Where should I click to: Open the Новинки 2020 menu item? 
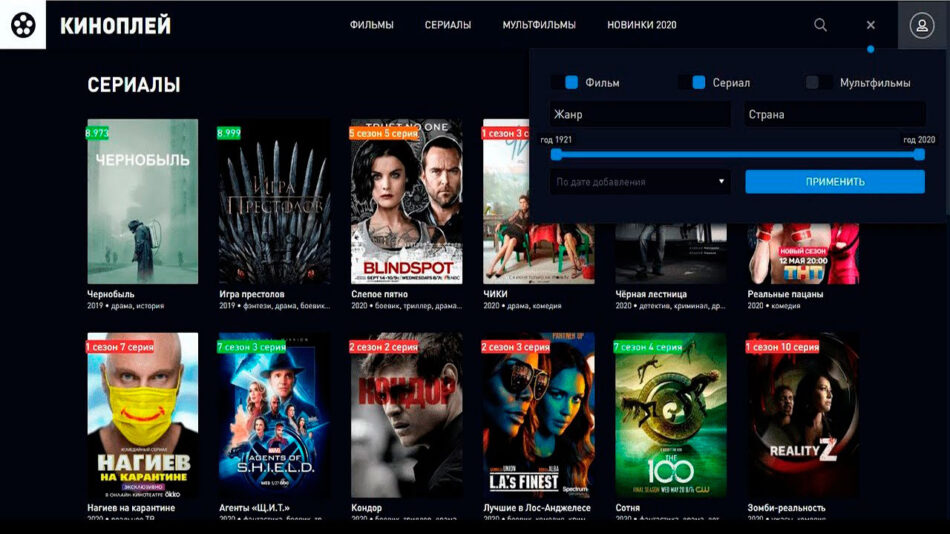tap(641, 25)
